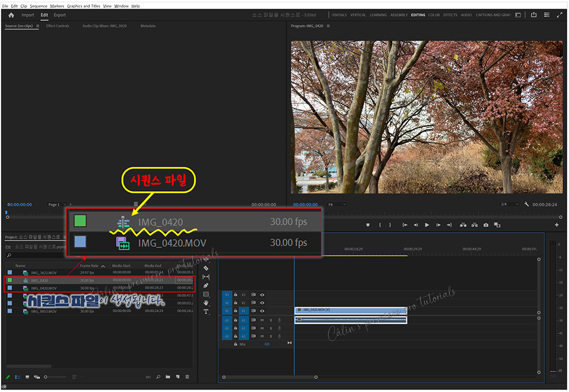
Task: Open Program monitor settings wrench
Action: pos(526,204)
